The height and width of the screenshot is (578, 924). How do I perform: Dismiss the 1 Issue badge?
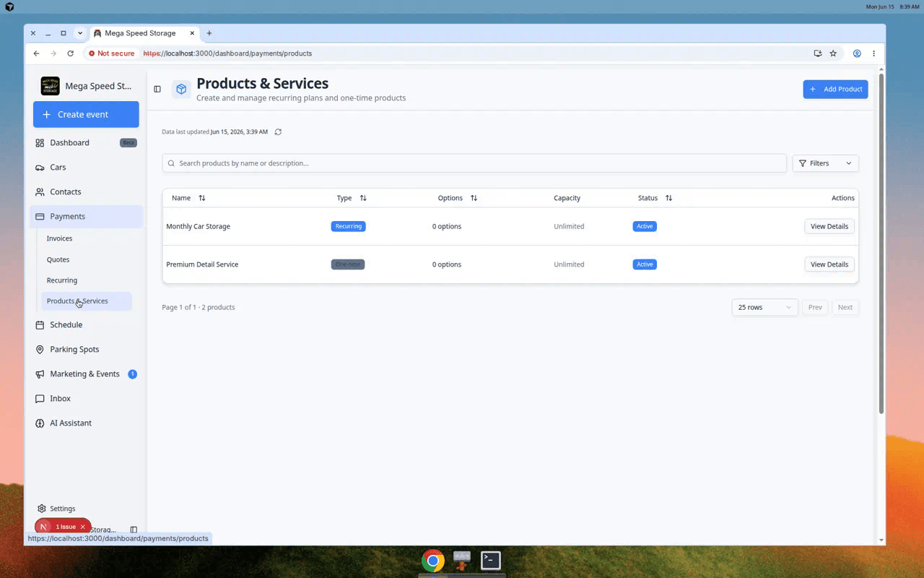(x=82, y=527)
